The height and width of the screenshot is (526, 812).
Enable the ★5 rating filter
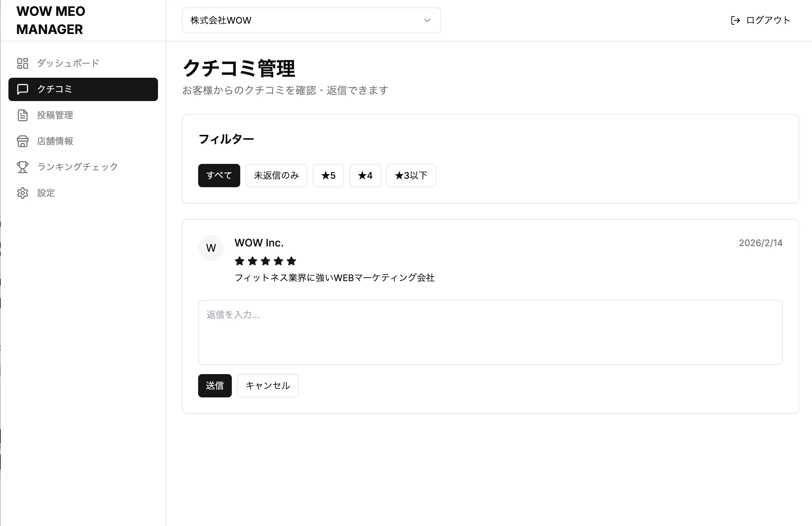click(328, 176)
